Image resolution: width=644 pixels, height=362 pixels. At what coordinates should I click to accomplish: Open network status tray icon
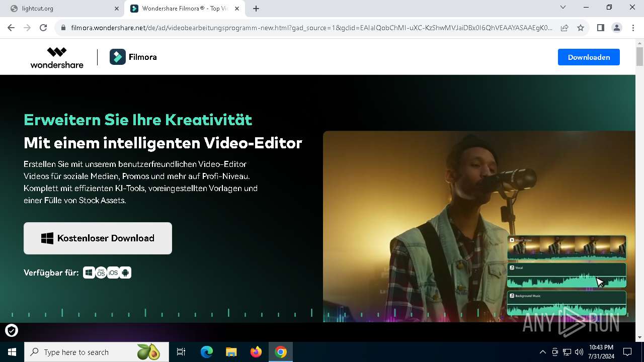click(x=567, y=352)
